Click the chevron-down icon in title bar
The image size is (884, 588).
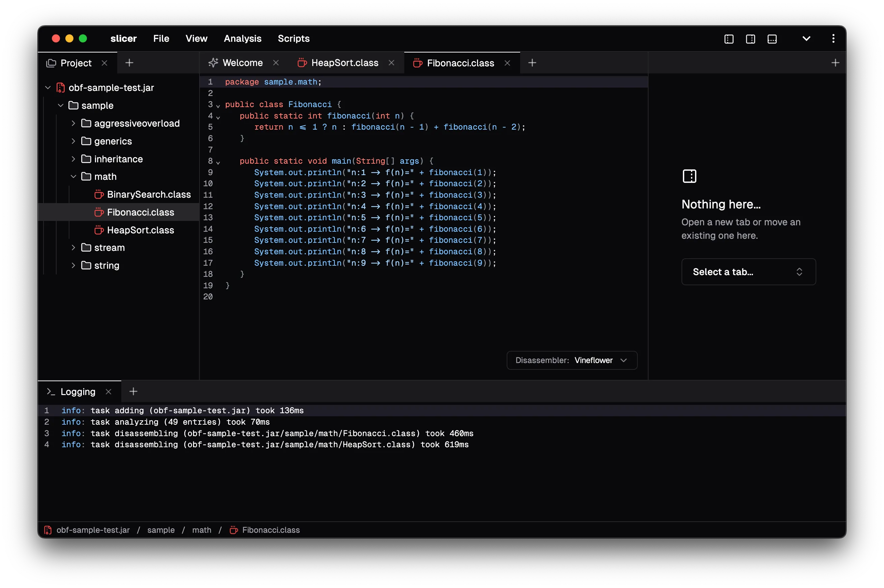[x=806, y=39]
